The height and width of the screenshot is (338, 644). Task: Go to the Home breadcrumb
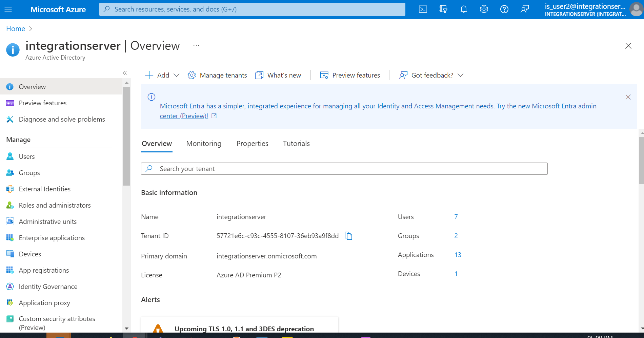click(16, 29)
